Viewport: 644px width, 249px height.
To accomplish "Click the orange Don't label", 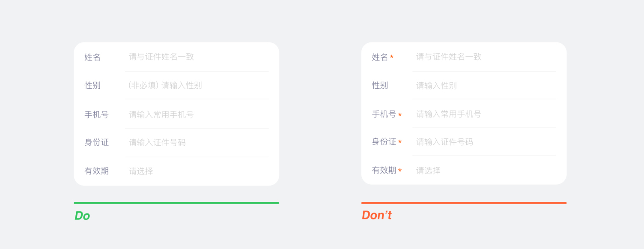I will click(x=376, y=215).
